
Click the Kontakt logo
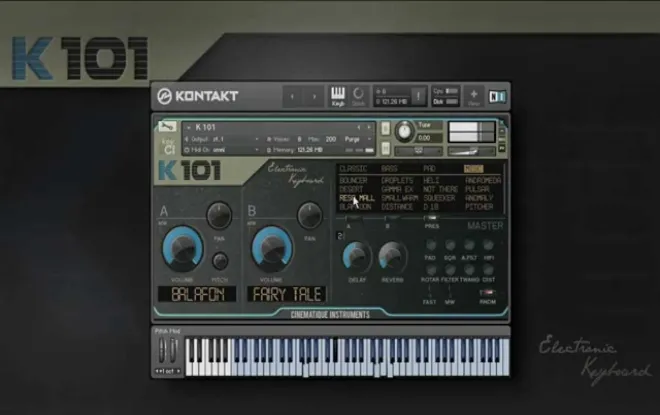198,96
